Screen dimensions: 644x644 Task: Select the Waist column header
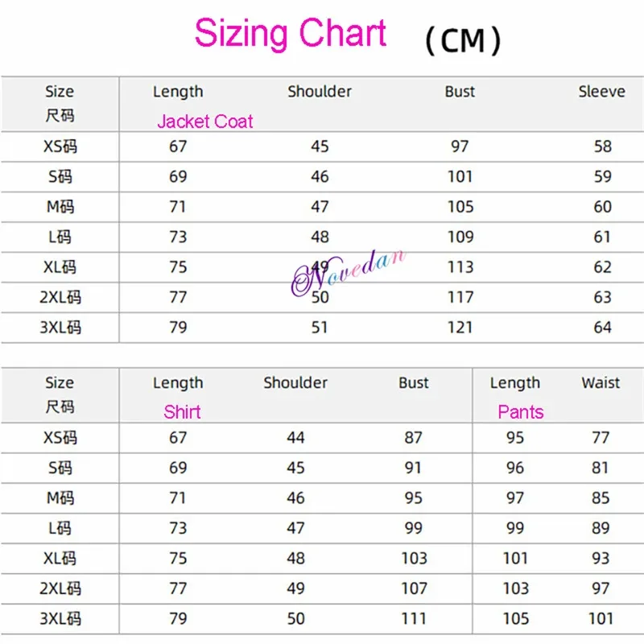point(601,383)
